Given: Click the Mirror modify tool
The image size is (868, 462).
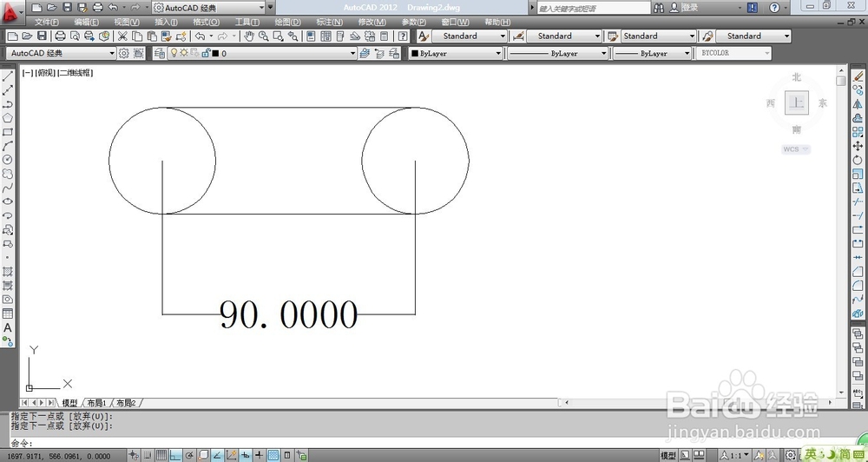Looking at the screenshot, I should click(x=858, y=104).
